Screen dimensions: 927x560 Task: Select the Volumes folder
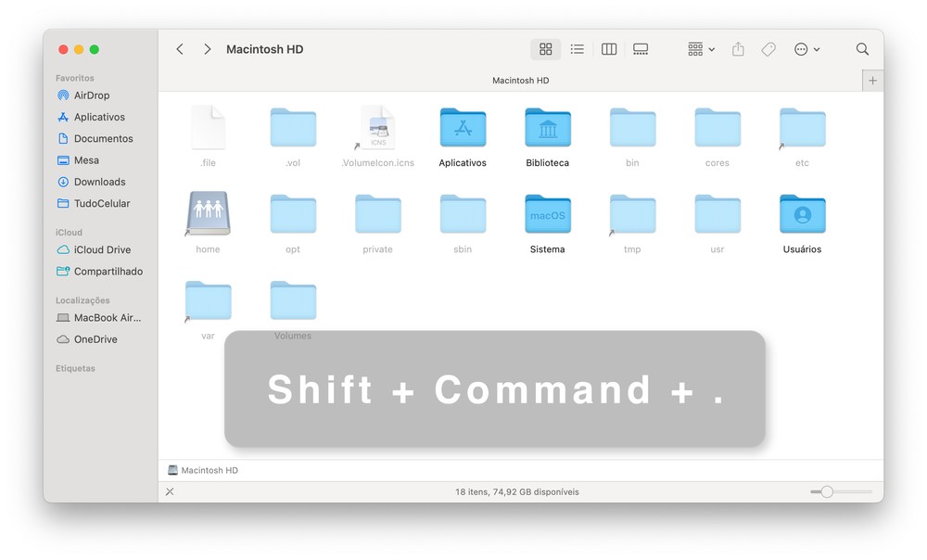pyautogui.click(x=293, y=300)
